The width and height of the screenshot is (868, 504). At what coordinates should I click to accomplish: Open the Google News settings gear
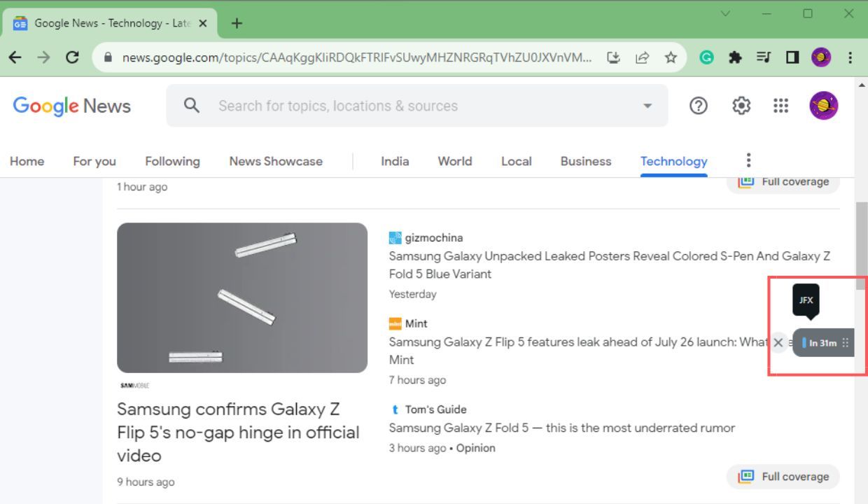coord(741,106)
